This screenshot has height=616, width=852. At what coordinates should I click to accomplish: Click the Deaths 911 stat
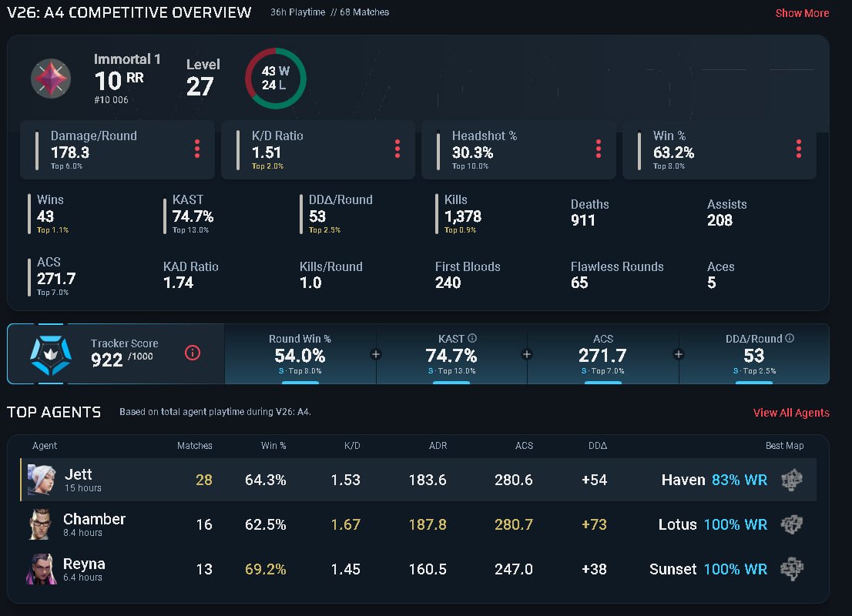point(589,213)
